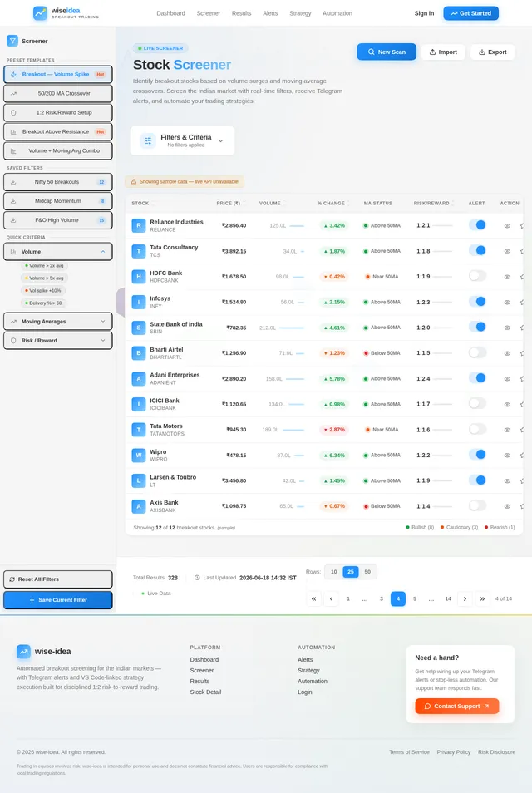Click the Larsen & Toubro L avatar icon
Screen dimensions: 532x793
point(139,480)
